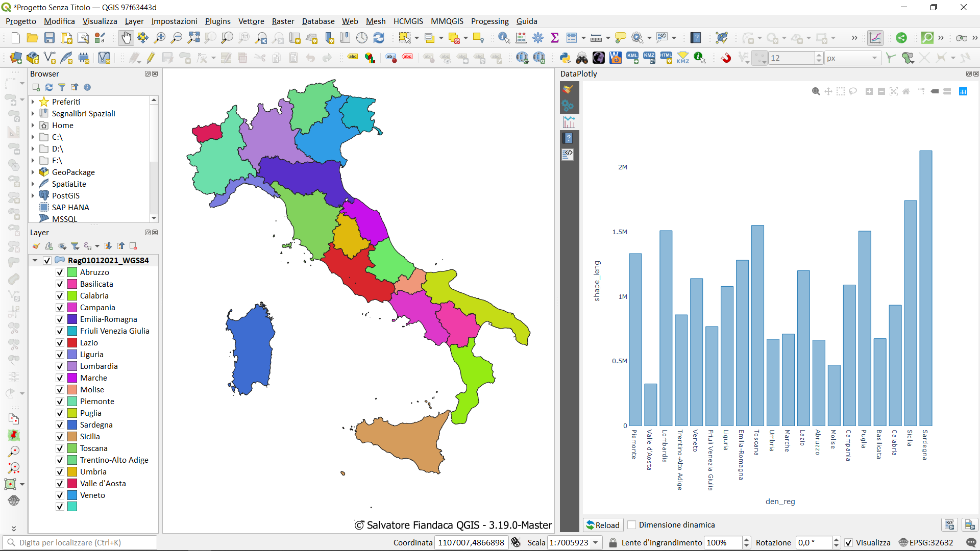Click the Reload button
This screenshot has width=980, height=551.
point(603,525)
